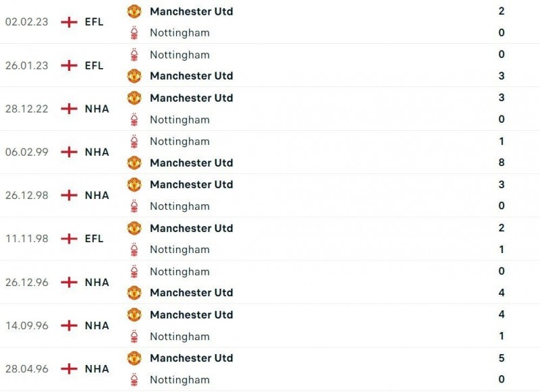Open Nottingham team in 06.02.99 match
The image size is (540, 392).
tap(180, 141)
